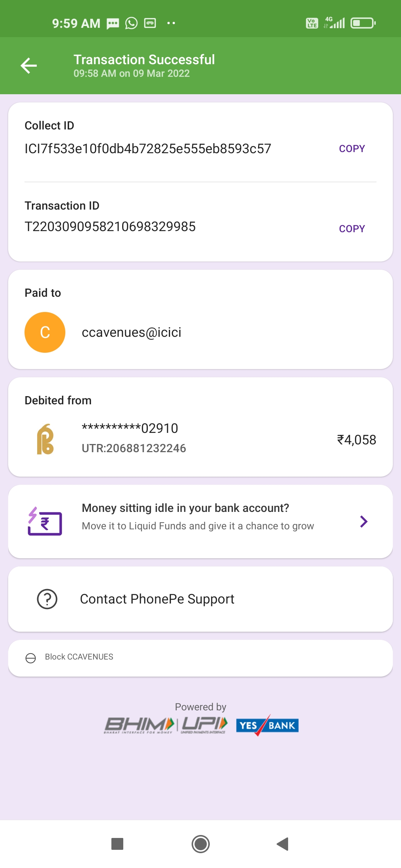
Task: Copy the Collect ID
Action: pos(352,149)
